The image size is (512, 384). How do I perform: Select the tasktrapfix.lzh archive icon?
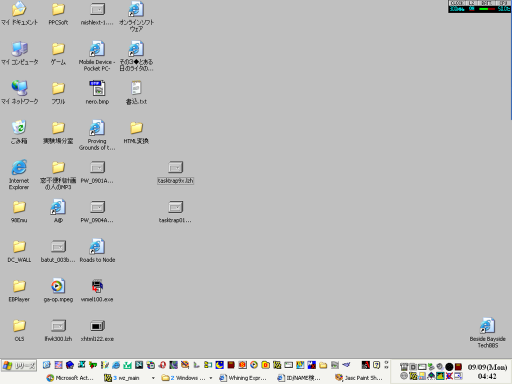point(175,172)
